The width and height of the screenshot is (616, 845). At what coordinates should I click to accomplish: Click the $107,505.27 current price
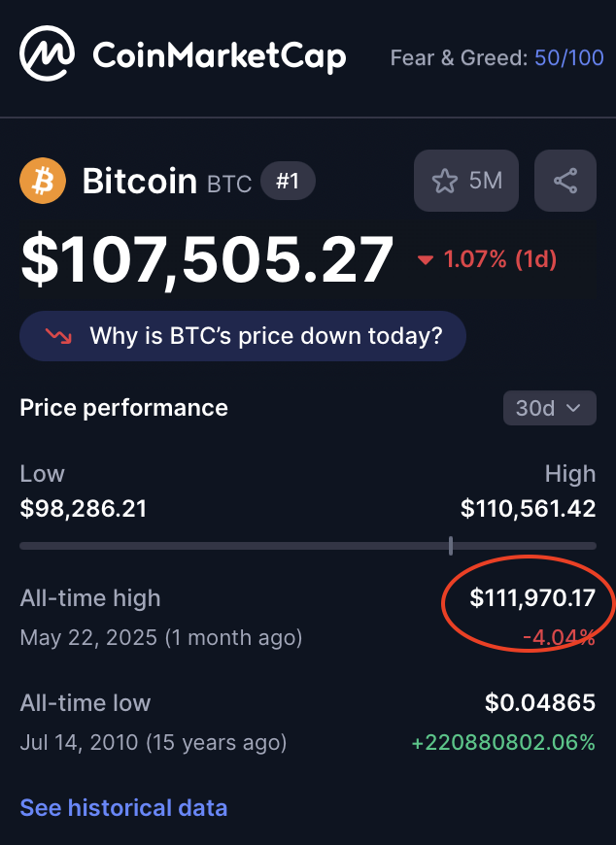point(206,261)
